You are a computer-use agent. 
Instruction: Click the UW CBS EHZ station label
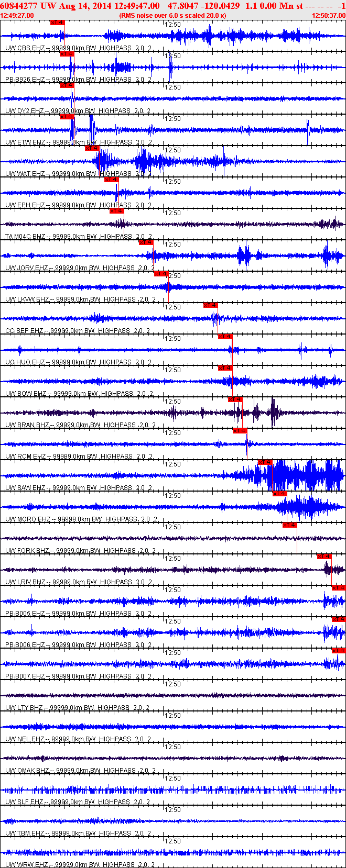point(25,48)
